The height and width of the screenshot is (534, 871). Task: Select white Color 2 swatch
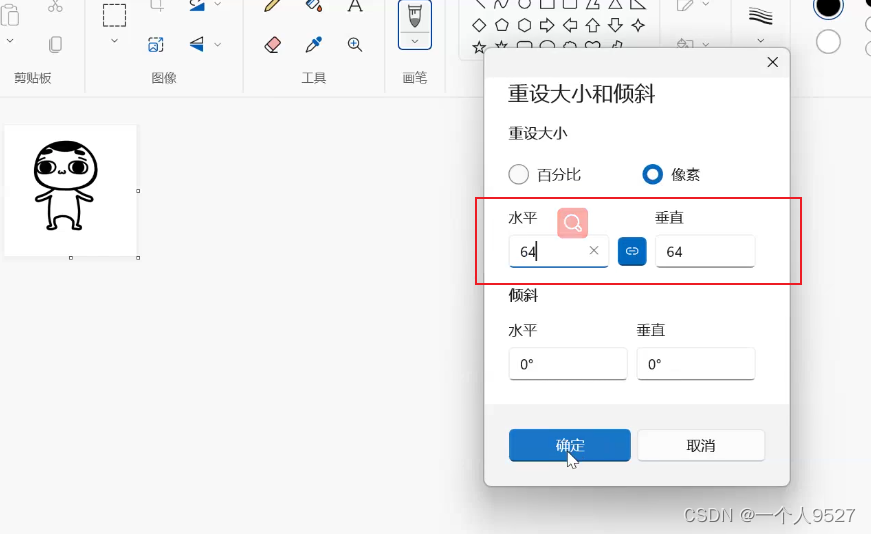pyautogui.click(x=828, y=42)
